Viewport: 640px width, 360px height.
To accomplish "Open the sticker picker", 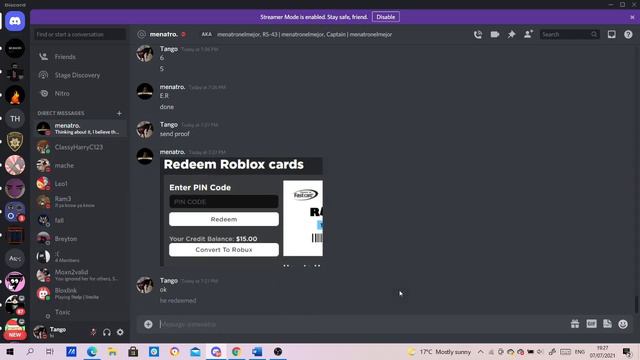I will coord(607,324).
